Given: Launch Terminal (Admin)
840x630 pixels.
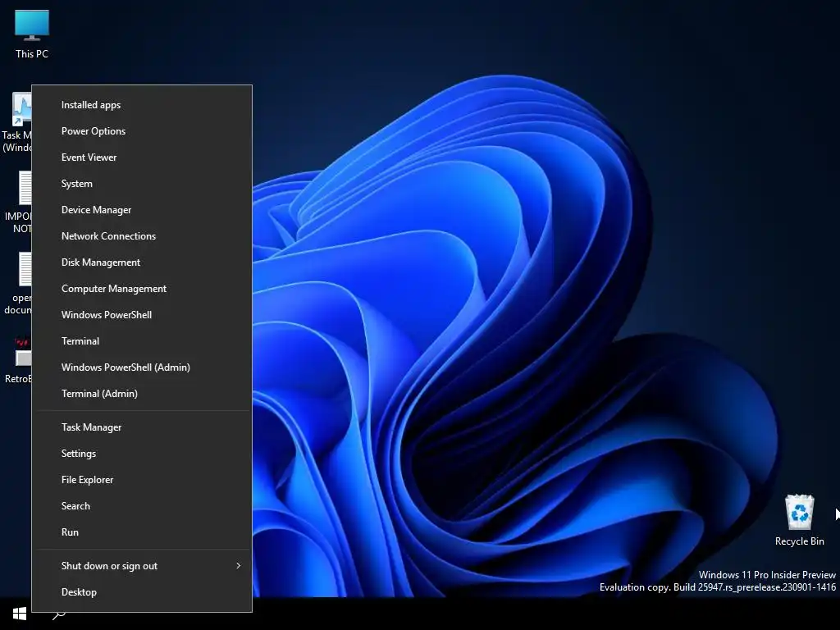Looking at the screenshot, I should click(x=142, y=394).
